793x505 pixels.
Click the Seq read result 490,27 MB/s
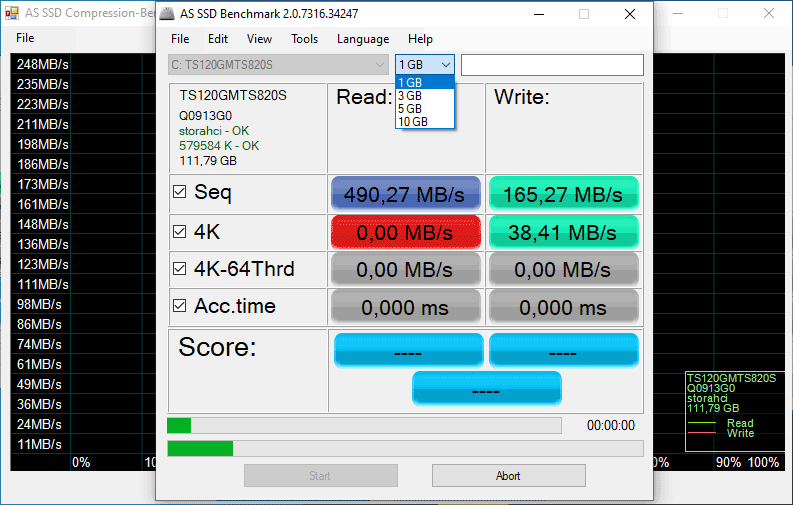(404, 194)
